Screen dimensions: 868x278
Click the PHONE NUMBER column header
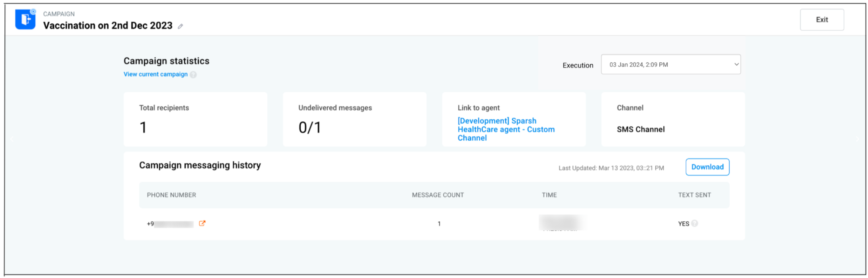[171, 195]
